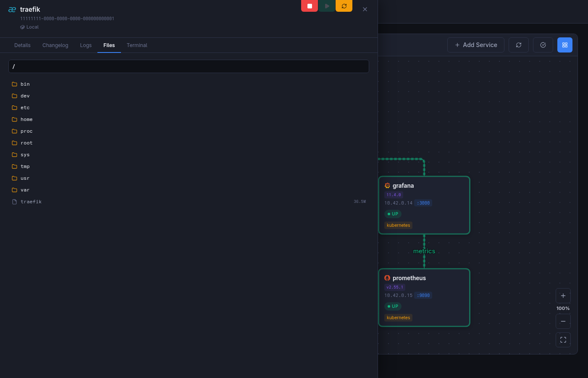Open the var folder
This screenshot has width=588, height=378.
coord(189,190)
